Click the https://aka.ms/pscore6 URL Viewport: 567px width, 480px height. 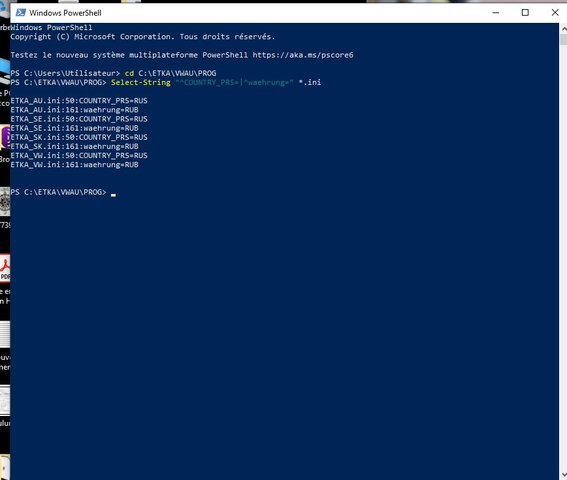click(x=303, y=55)
